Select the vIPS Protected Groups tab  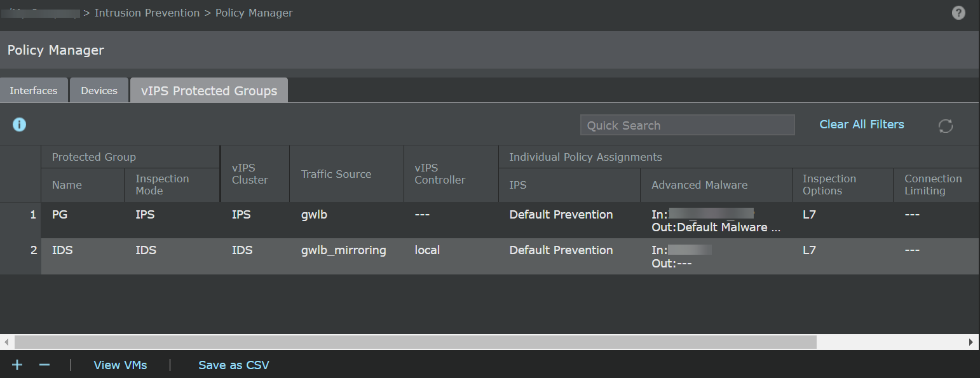(x=209, y=90)
